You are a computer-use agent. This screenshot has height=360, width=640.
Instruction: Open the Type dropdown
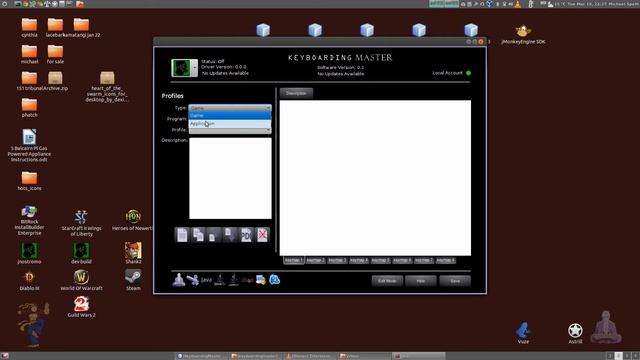[x=230, y=108]
